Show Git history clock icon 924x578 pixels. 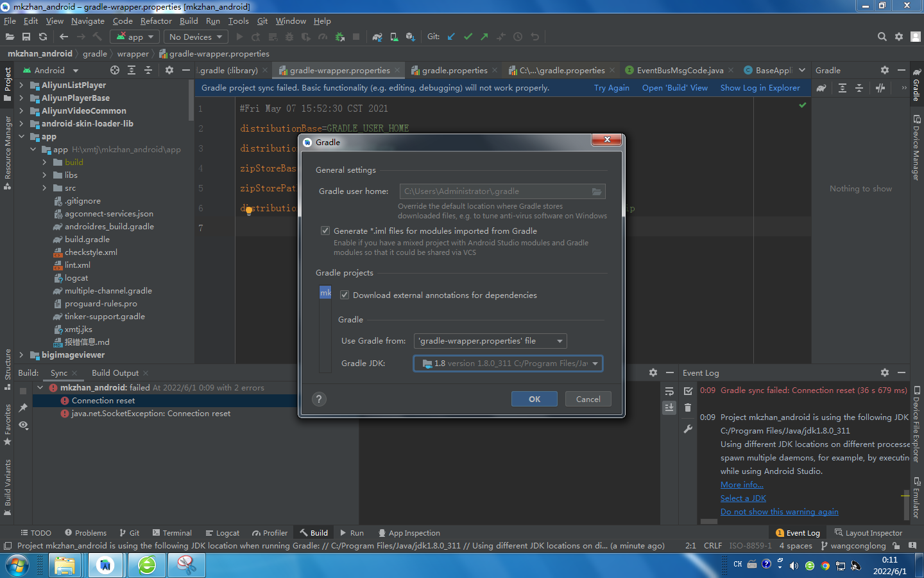(x=518, y=37)
